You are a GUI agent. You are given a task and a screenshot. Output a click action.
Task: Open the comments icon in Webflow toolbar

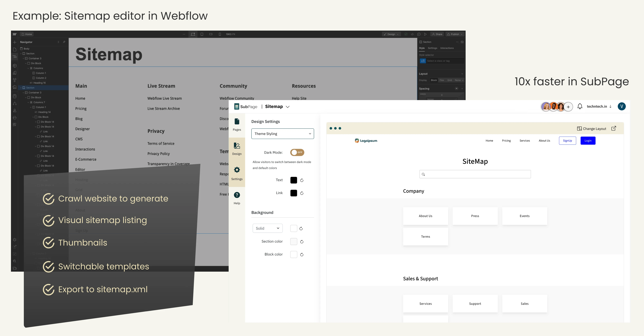(x=419, y=34)
